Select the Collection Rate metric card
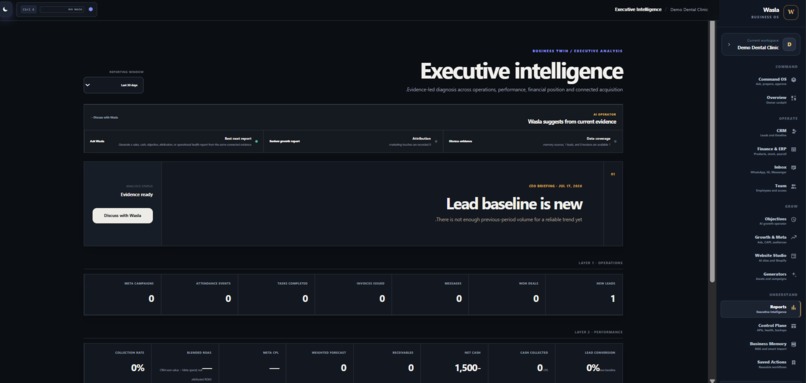The width and height of the screenshot is (806, 383). [118, 363]
